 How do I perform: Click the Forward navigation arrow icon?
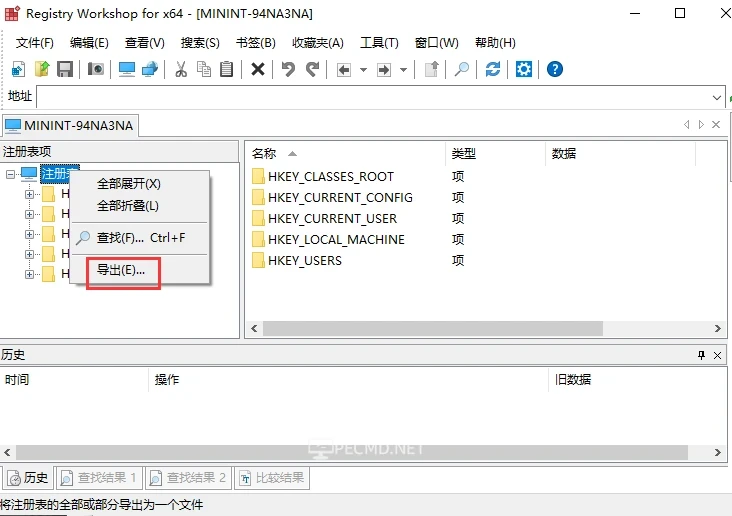(384, 70)
